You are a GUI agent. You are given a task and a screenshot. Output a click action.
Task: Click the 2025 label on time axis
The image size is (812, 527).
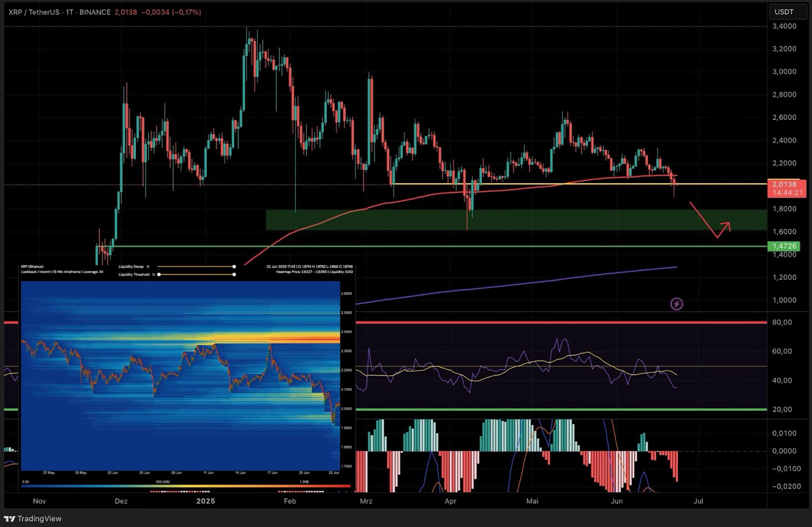[206, 501]
